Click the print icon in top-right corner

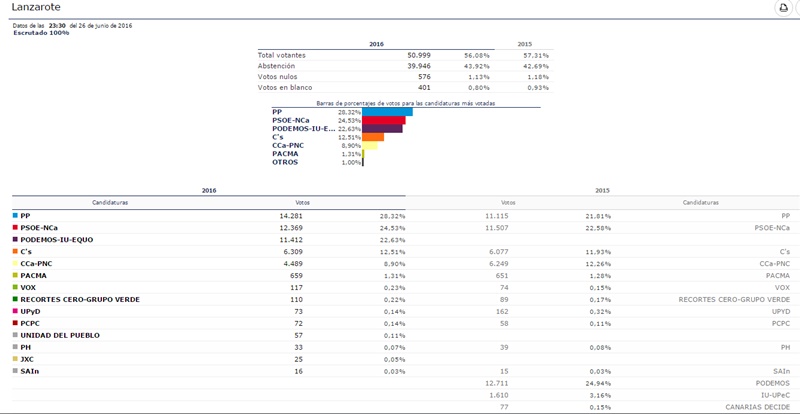click(x=783, y=8)
